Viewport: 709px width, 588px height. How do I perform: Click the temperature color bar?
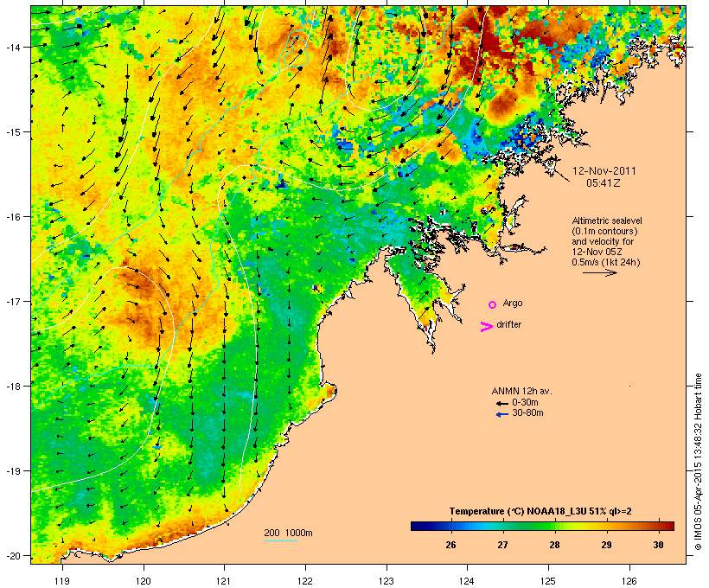pyautogui.click(x=543, y=526)
